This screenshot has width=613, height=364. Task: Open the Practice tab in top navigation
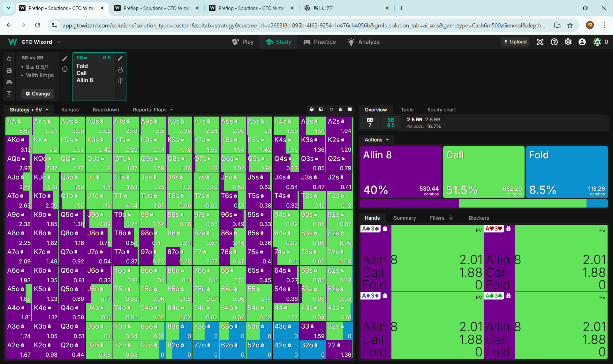pyautogui.click(x=320, y=42)
